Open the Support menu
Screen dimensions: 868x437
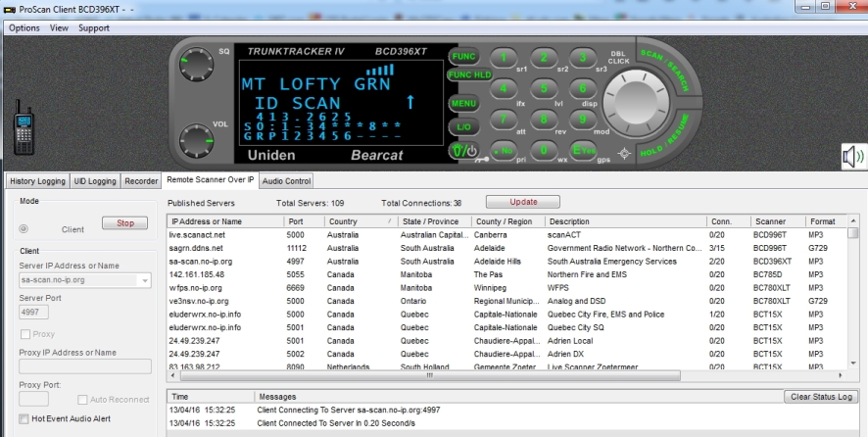93,27
